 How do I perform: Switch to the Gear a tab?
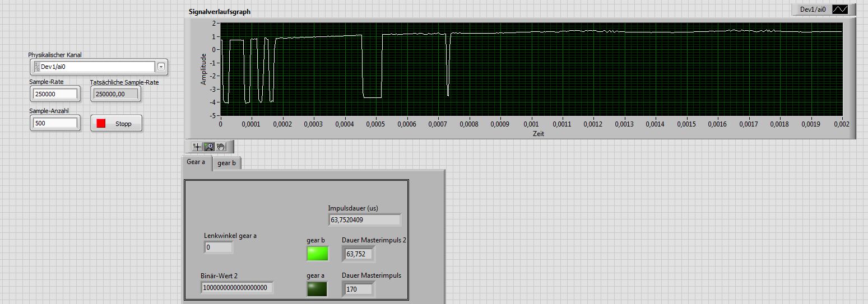coord(196,162)
